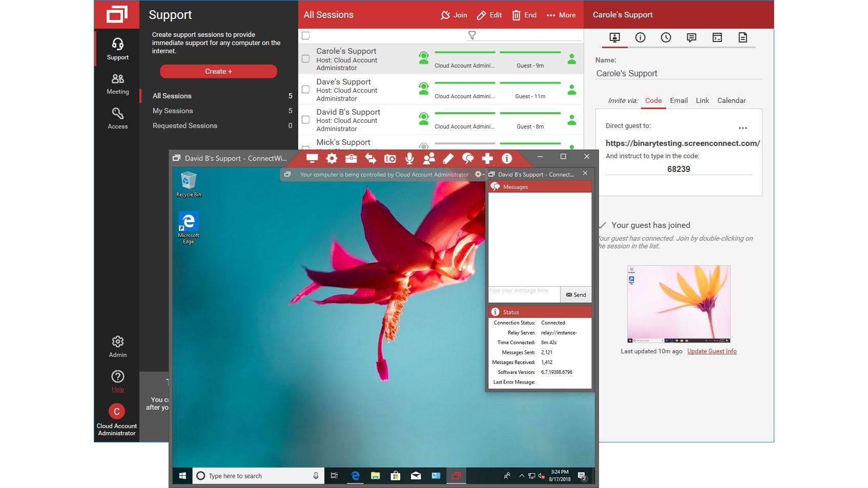Switch to the Email invite tab
The image size is (868, 488).
click(678, 100)
